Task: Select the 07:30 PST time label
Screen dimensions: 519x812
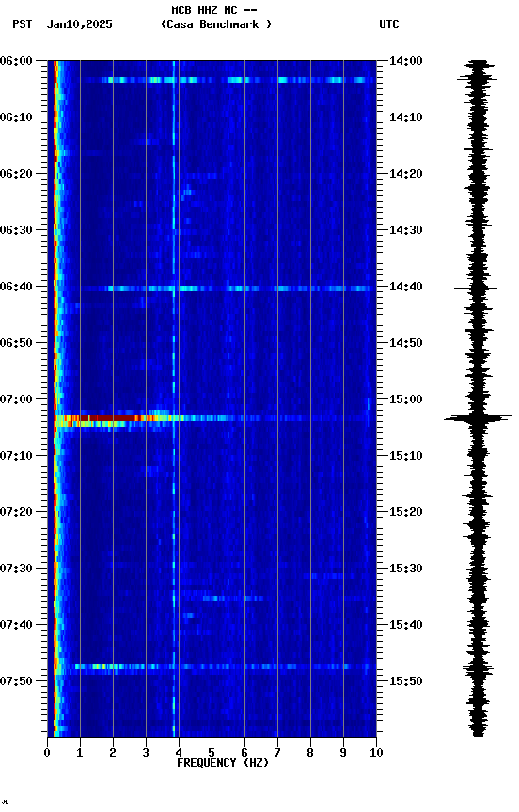Action: click(16, 569)
